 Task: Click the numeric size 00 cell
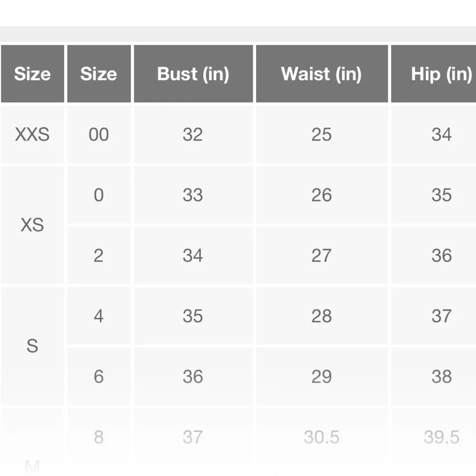point(99,135)
